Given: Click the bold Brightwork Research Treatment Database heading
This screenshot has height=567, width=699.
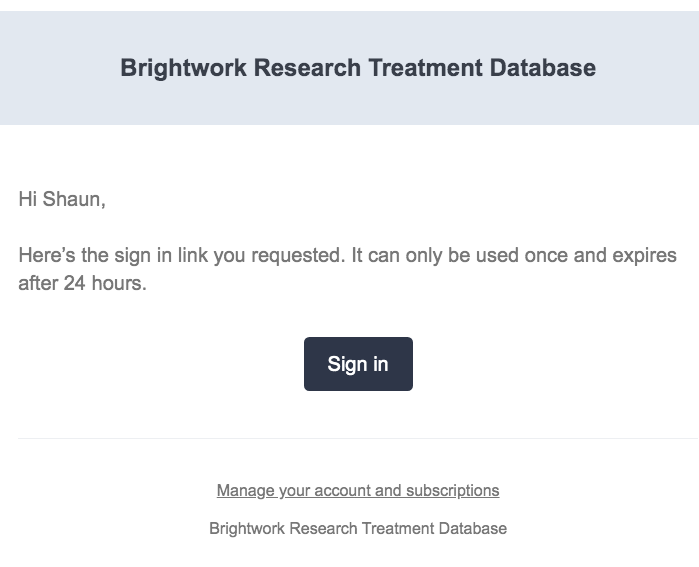Looking at the screenshot, I should coord(358,68).
